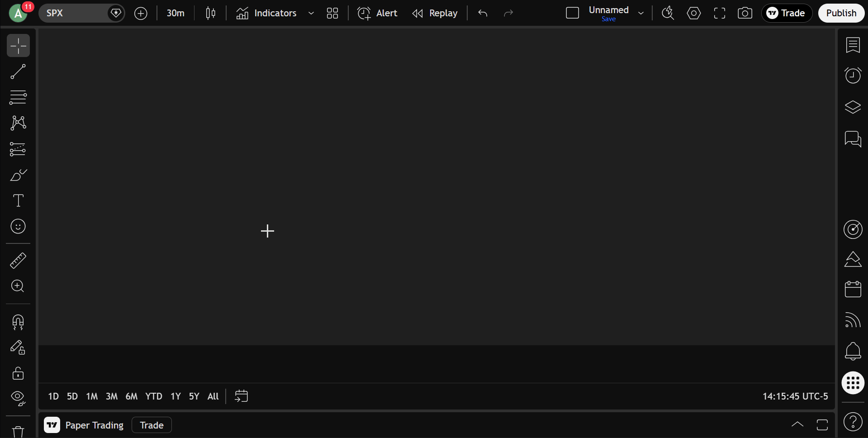
Task: Open the multi-chart layout selector
Action: (332, 13)
